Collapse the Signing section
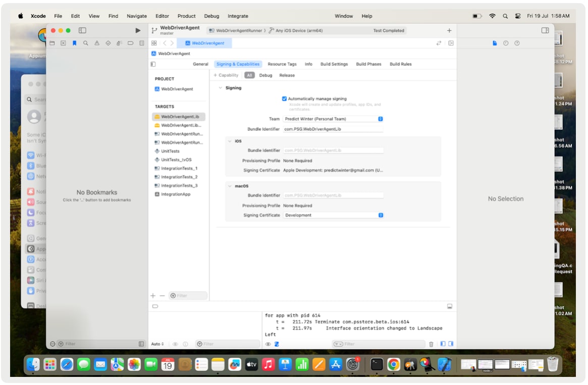 (220, 88)
